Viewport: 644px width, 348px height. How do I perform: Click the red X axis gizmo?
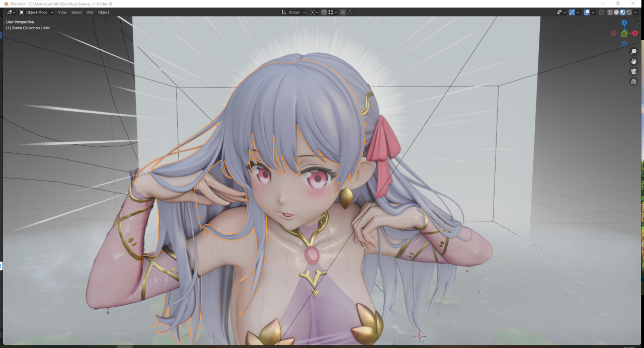point(635,33)
